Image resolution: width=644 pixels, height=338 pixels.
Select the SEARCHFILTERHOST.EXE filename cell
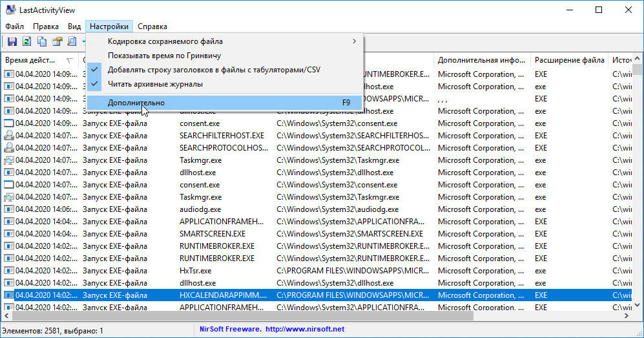222,136
